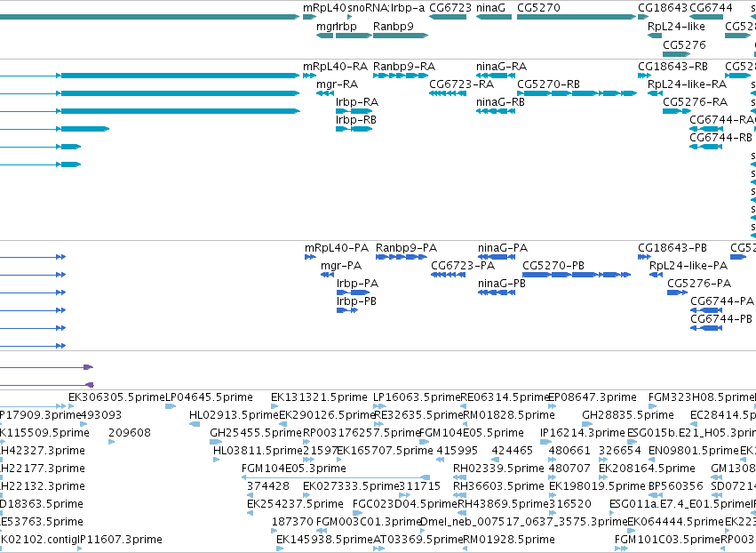Open the RpL24-like-RA transcript
756x553 pixels.
click(x=655, y=93)
